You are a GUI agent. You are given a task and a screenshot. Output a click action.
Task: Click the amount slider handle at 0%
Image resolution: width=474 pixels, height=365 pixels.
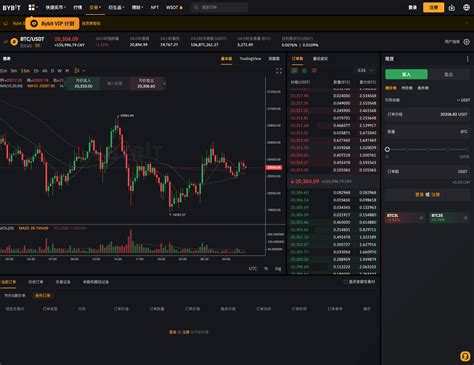point(387,149)
